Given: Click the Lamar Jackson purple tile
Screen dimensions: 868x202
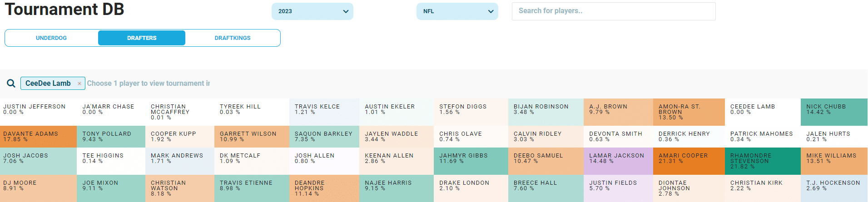Looking at the screenshot, I should [618, 161].
